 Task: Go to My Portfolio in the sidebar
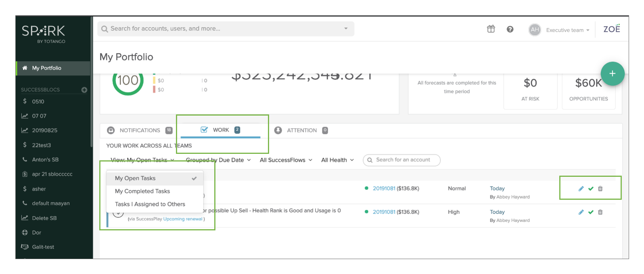click(53, 68)
